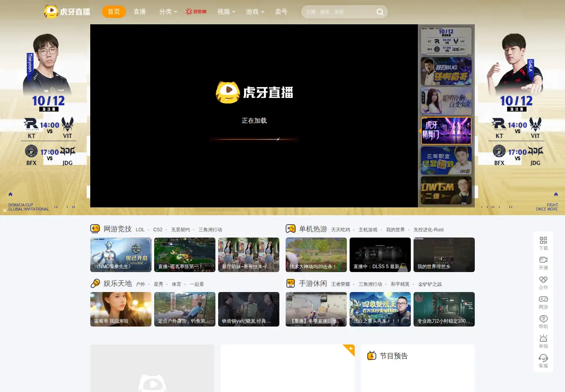Open the 王者荣耀 category link
The image size is (565, 392).
click(x=341, y=284)
